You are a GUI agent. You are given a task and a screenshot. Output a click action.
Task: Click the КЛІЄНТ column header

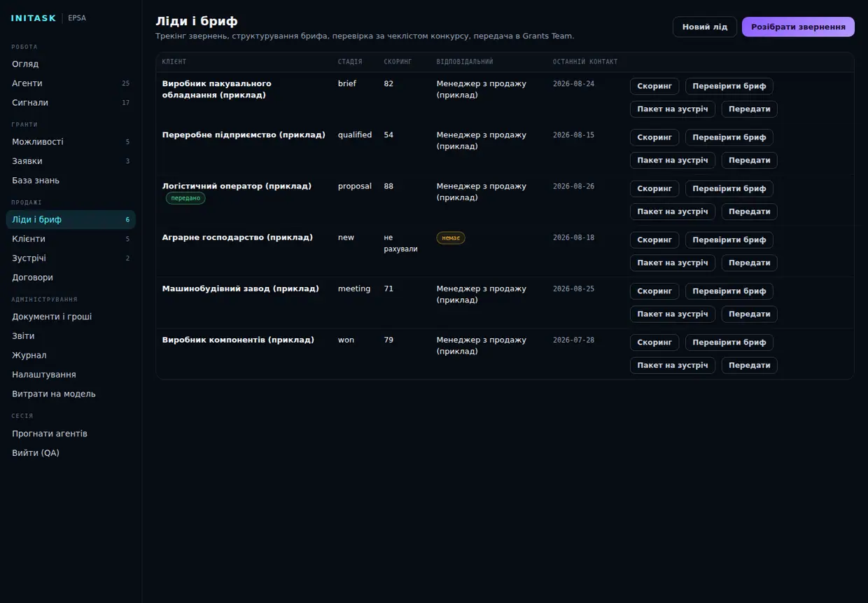tap(174, 62)
